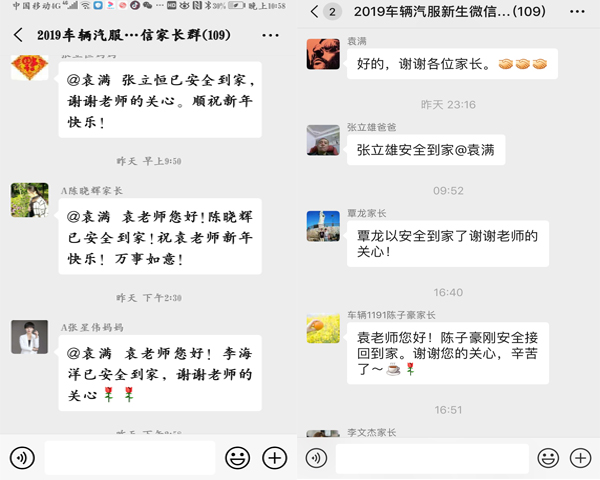Viewport: 600px width, 480px height.
Task: Tap the yellow flower avatar of 陈子豪家长
Action: click(323, 328)
